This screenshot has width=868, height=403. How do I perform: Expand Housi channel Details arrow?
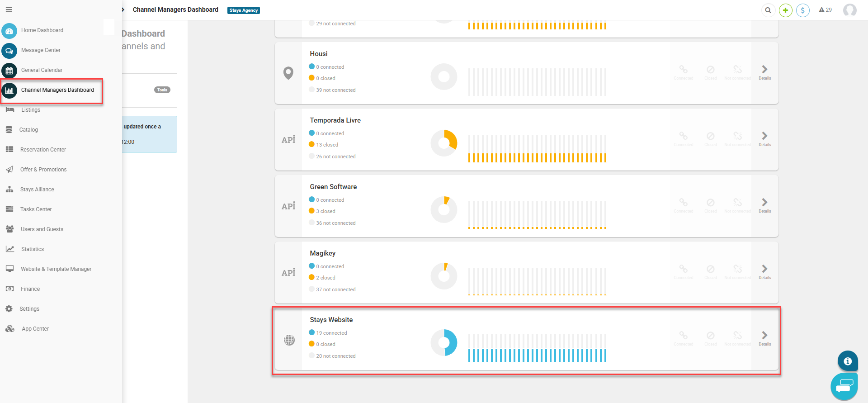765,72
